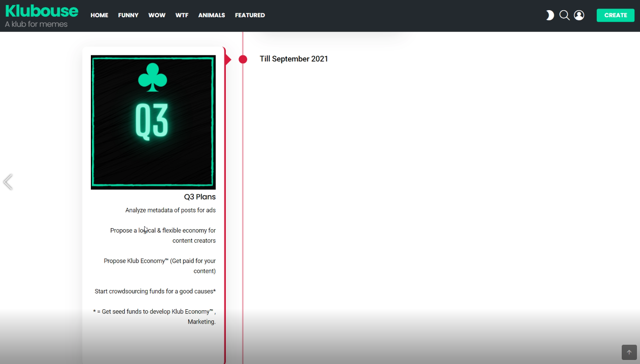Viewport: 640px width, 364px height.
Task: Click 'Propose Klub Economy™ (Get paid…' text
Action: pyautogui.click(x=160, y=266)
